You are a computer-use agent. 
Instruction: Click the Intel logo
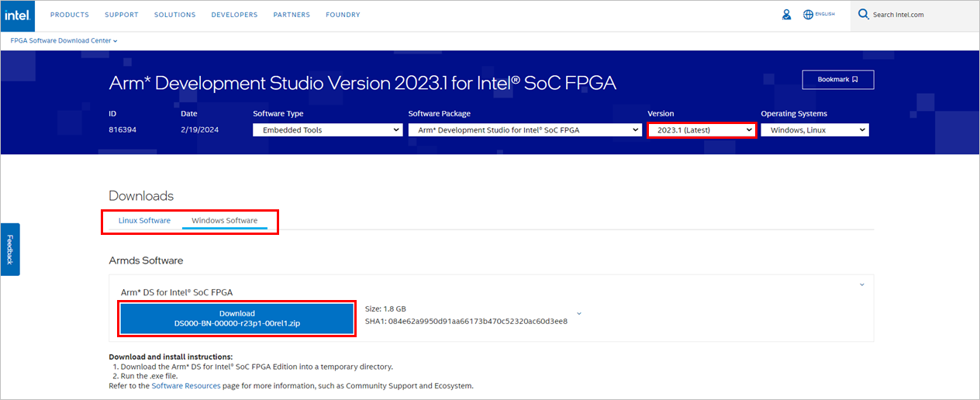point(17,15)
